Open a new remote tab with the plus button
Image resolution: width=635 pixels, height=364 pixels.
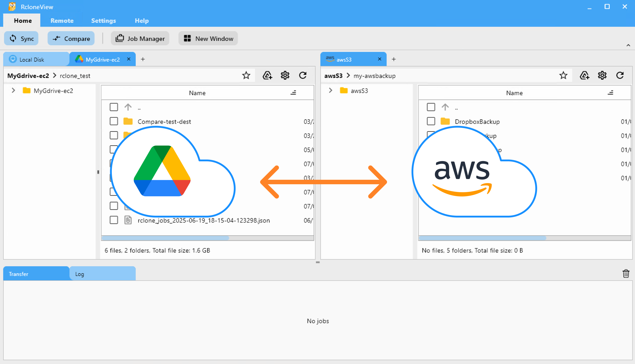pos(143,59)
